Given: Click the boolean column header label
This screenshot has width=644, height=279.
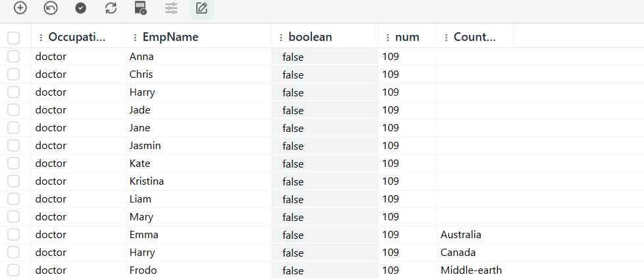Looking at the screenshot, I should (x=310, y=37).
